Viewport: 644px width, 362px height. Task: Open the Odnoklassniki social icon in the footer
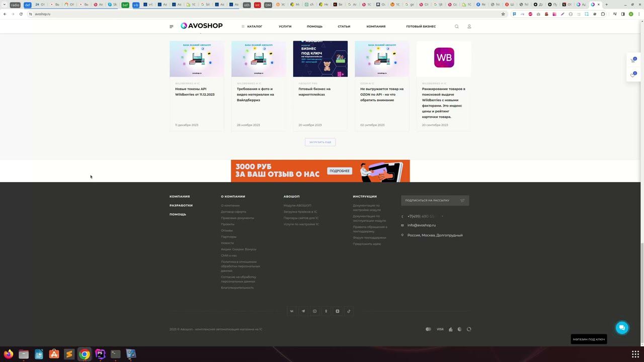point(326,311)
